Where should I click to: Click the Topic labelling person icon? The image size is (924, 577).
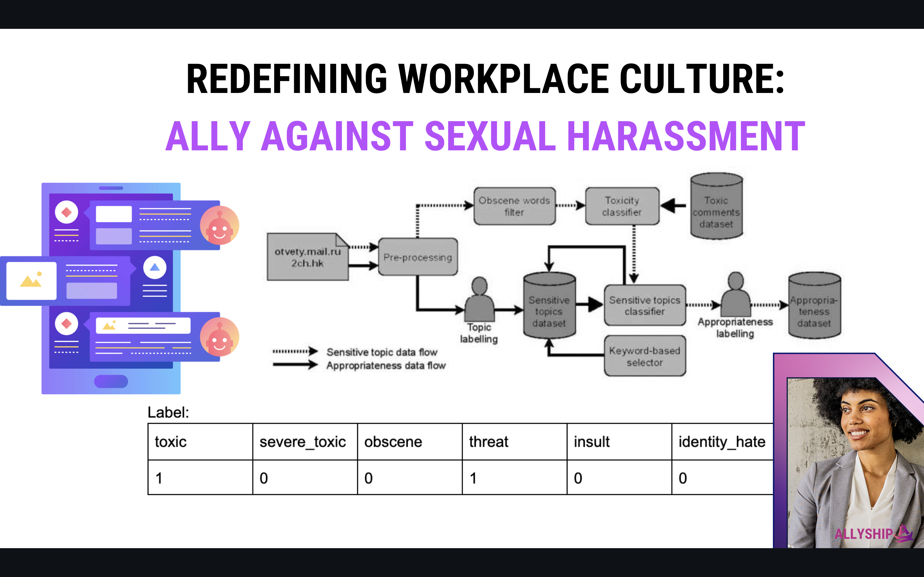pos(479,300)
